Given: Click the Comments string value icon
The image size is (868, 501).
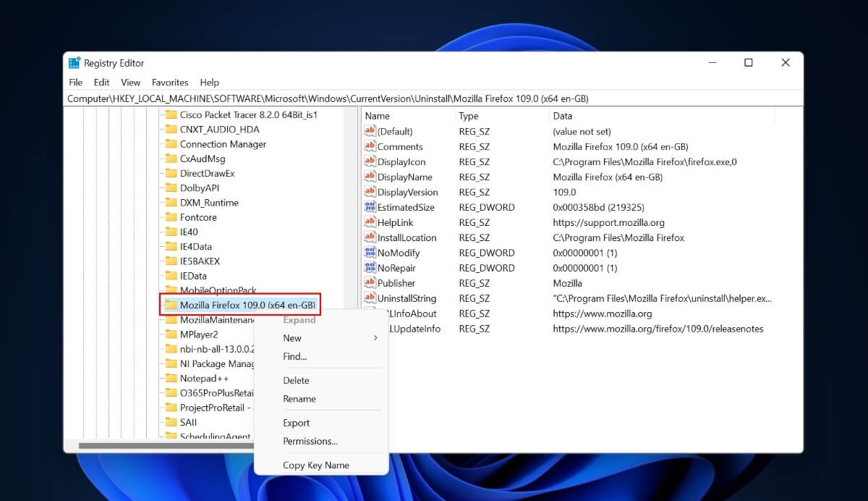Looking at the screenshot, I should point(369,146).
